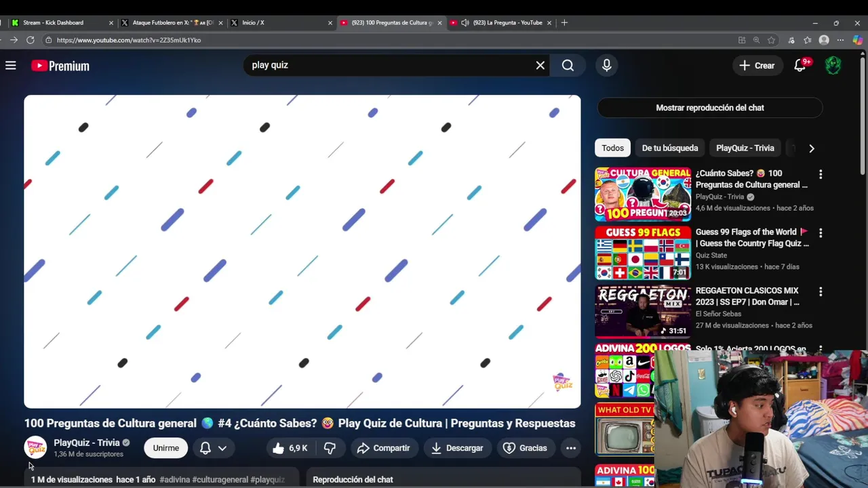Select the 'De tu búsqueda' chip

(x=670, y=148)
